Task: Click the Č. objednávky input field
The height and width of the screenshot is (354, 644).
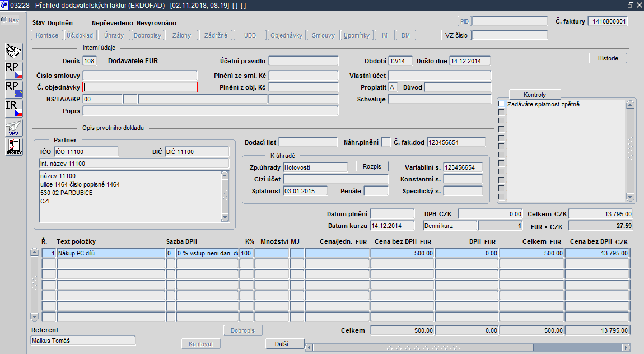Action: click(140, 87)
